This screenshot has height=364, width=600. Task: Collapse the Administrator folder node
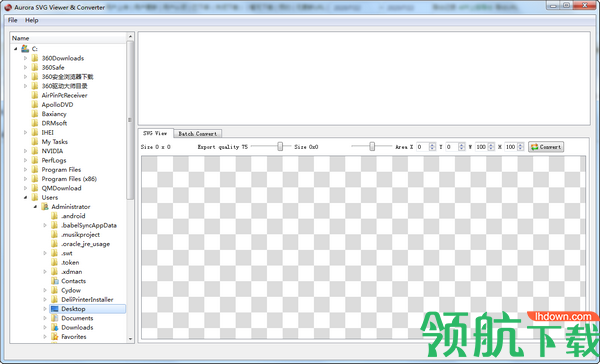click(x=35, y=207)
